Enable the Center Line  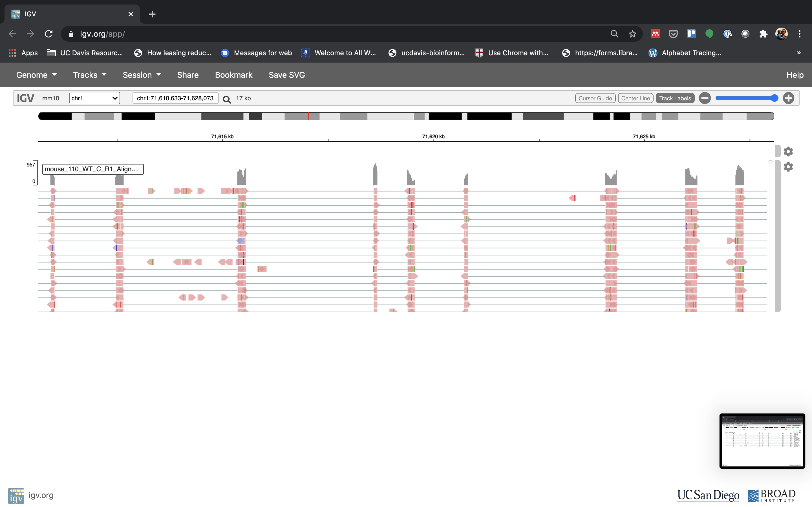pos(635,98)
